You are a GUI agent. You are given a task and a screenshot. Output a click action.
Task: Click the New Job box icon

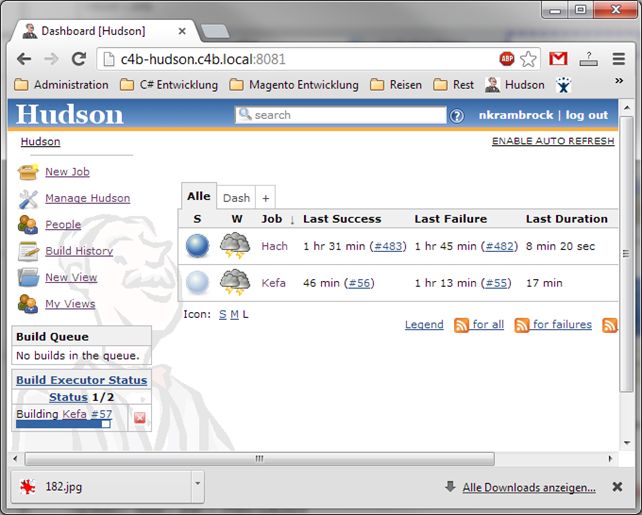click(x=28, y=172)
